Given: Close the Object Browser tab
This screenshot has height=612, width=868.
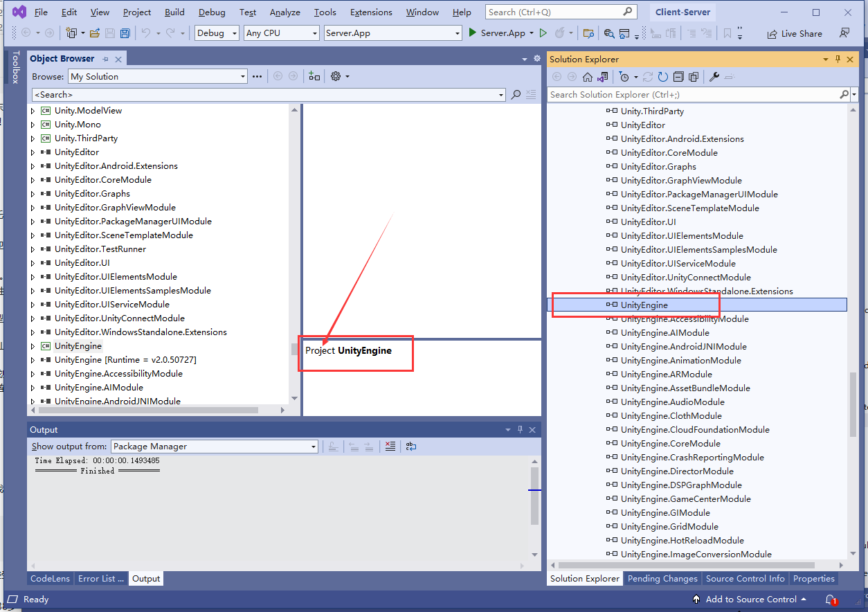Looking at the screenshot, I should (118, 60).
